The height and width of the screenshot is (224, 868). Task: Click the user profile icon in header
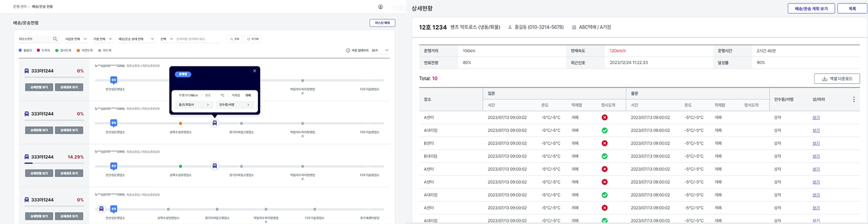[380, 6]
